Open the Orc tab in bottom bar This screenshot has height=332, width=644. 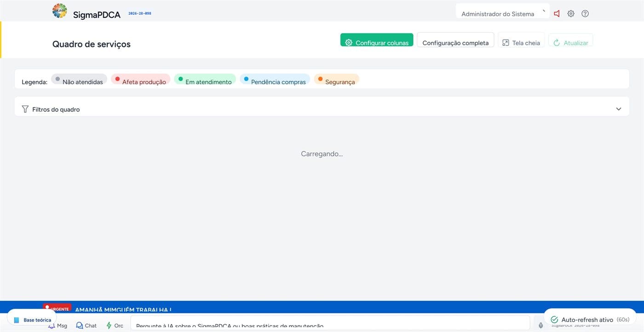(115, 325)
